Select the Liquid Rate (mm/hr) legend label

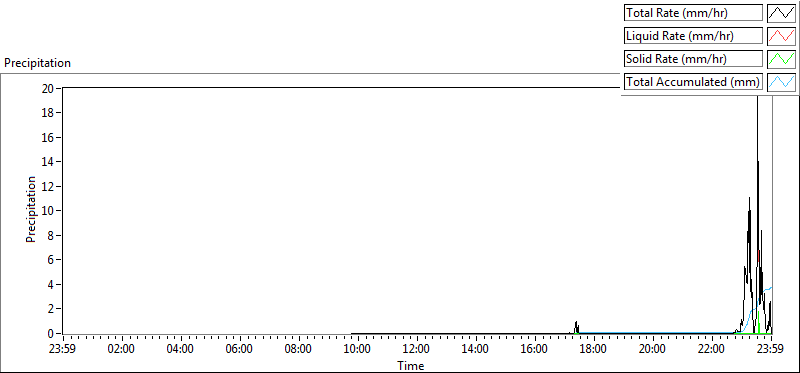pos(693,36)
